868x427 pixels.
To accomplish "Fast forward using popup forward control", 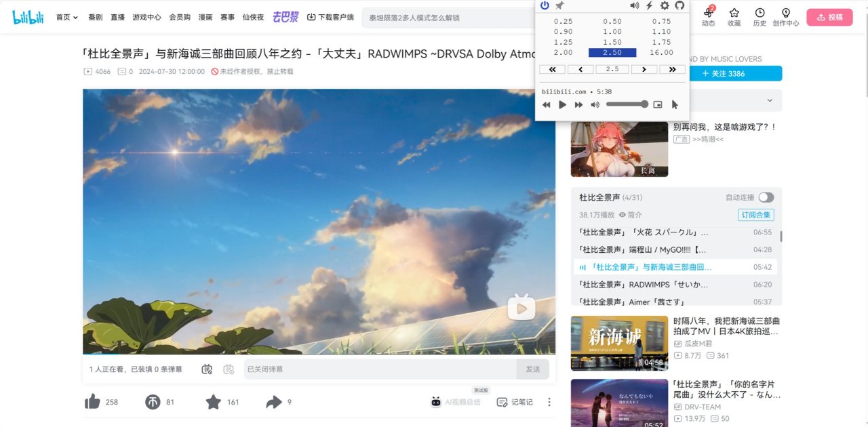I will 578,104.
